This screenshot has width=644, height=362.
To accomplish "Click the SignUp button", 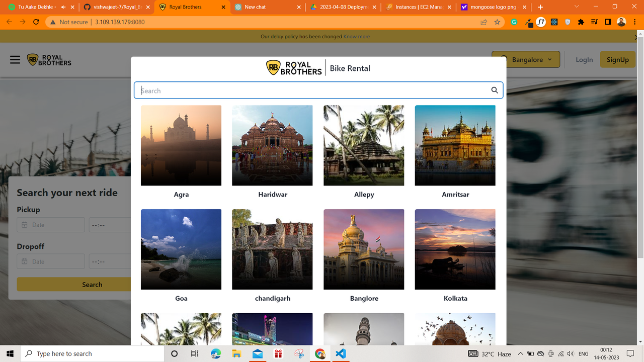I will pos(618,59).
